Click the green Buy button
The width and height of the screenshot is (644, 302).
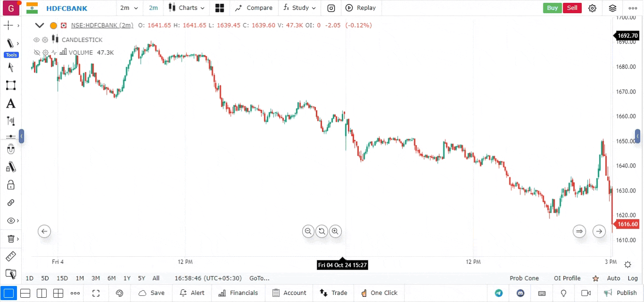click(552, 8)
